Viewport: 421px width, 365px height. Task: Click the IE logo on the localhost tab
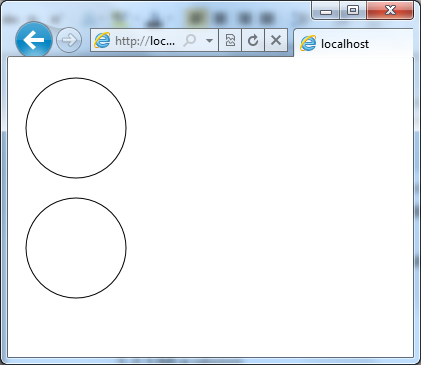pyautogui.click(x=308, y=43)
